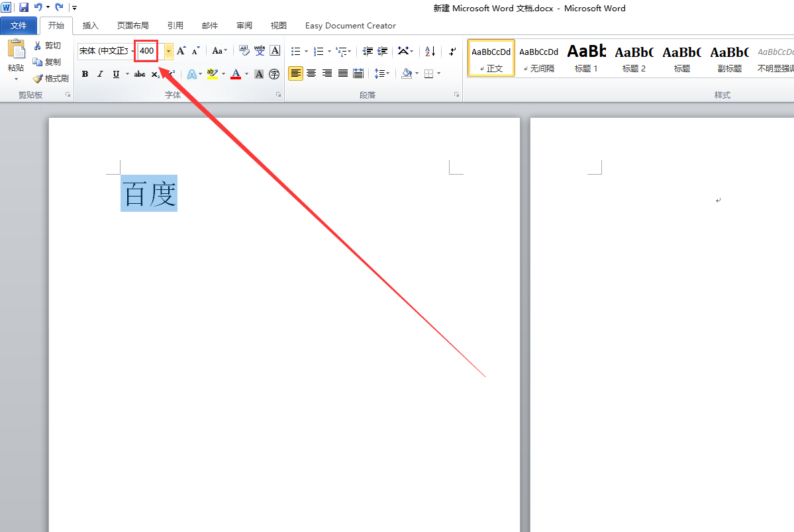Click the Clear Formatting eraser icon
Viewport: 794px width, 532px height.
click(244, 50)
